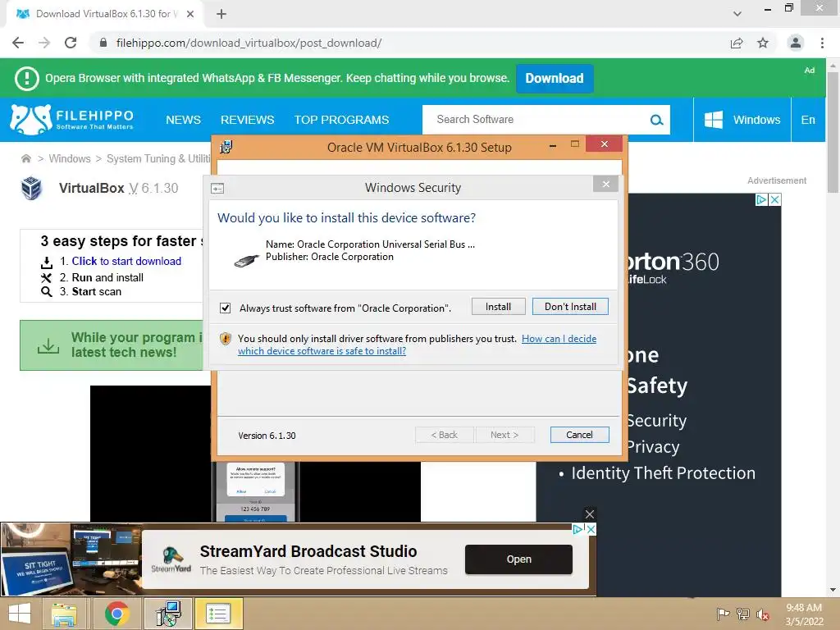This screenshot has height=630, width=840.
Task: Open REVIEWS menu on FileHippo
Action: pyautogui.click(x=248, y=120)
